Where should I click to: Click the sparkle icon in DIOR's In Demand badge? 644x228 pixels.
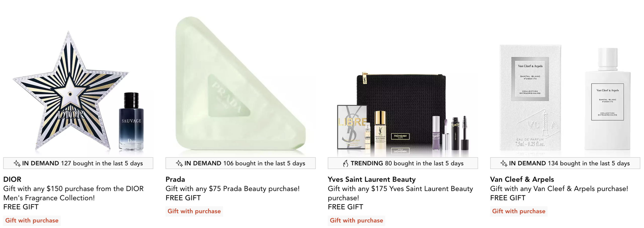coord(17,163)
